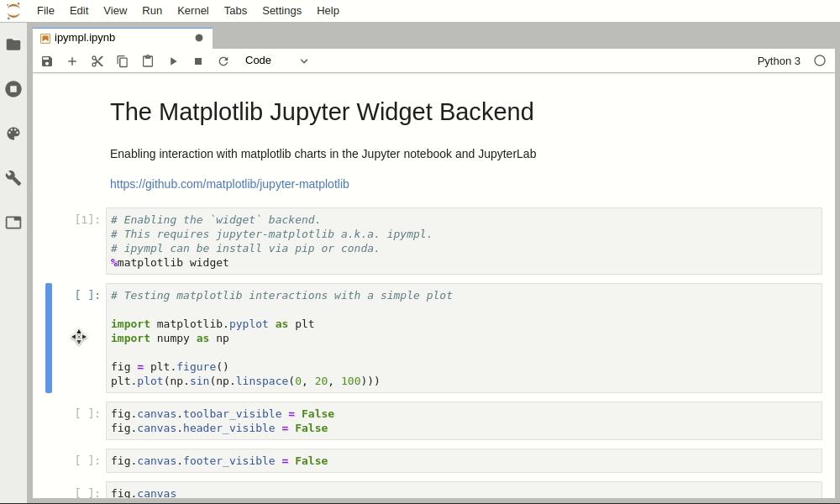Open the notebook tools wrench panel
This screenshot has width=840, height=504.
[x=13, y=178]
